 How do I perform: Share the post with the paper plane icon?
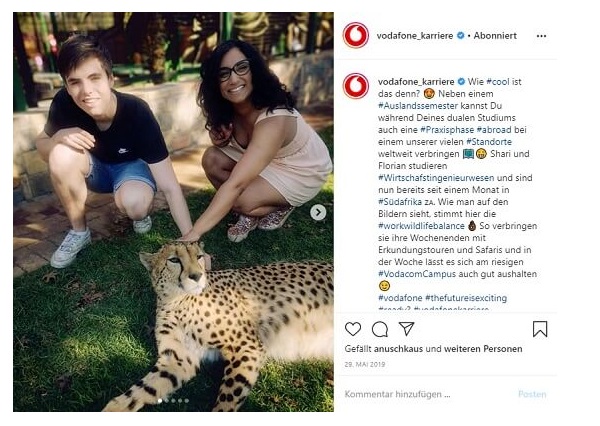406,329
